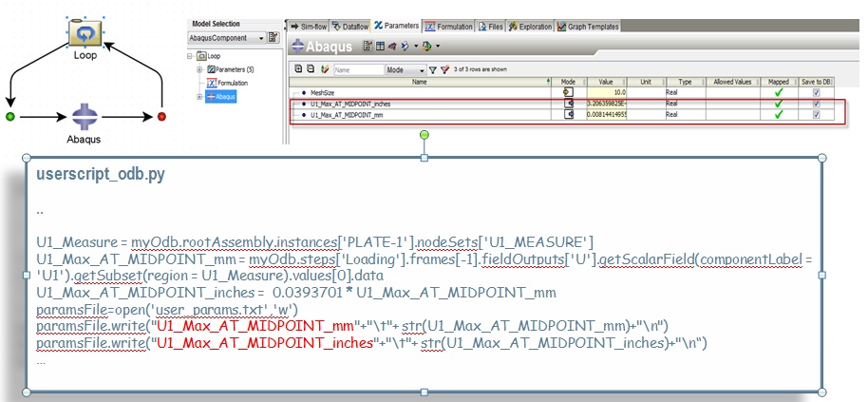Select the Loop component icon in workflow

(85, 32)
